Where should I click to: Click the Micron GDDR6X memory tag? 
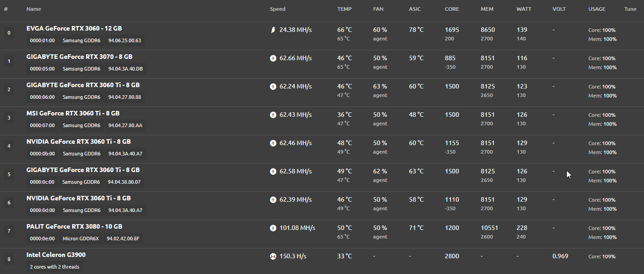pos(81,239)
